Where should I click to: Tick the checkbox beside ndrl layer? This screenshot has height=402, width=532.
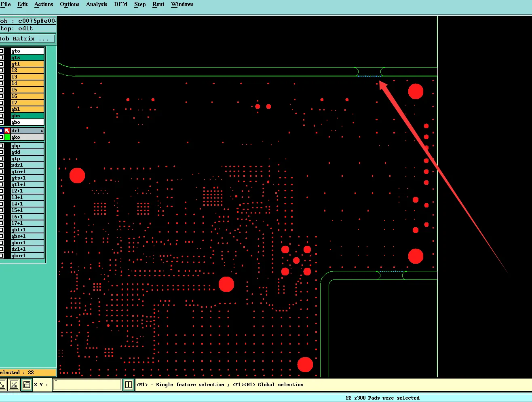[x=2, y=165]
